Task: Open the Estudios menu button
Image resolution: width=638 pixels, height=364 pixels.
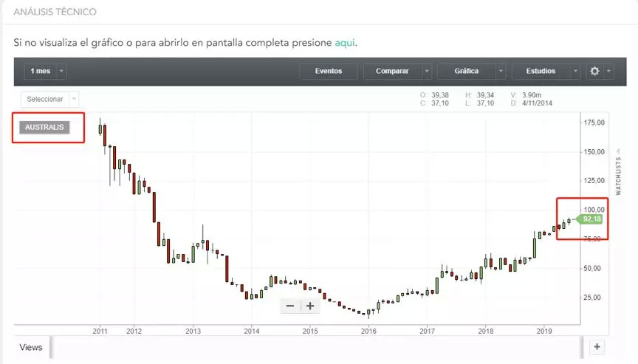Action: (541, 71)
